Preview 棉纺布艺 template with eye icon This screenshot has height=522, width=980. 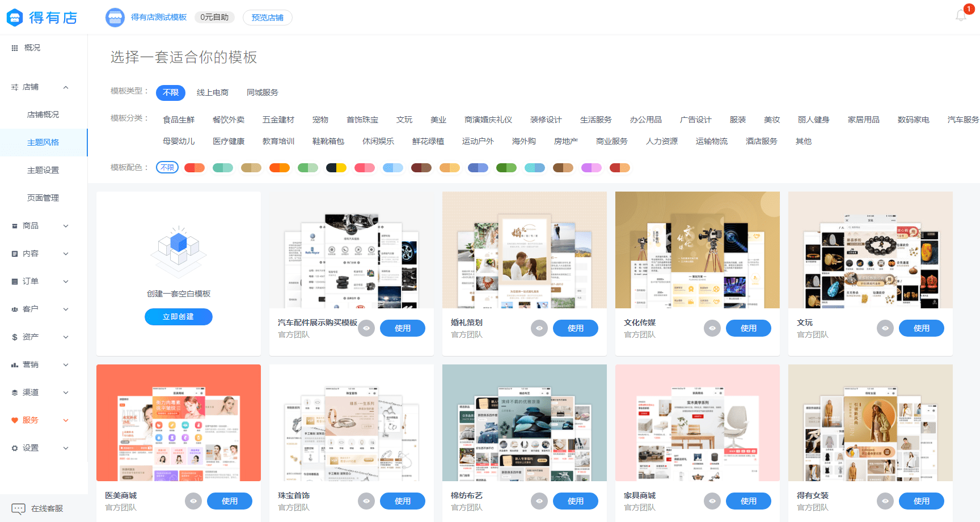(x=539, y=501)
